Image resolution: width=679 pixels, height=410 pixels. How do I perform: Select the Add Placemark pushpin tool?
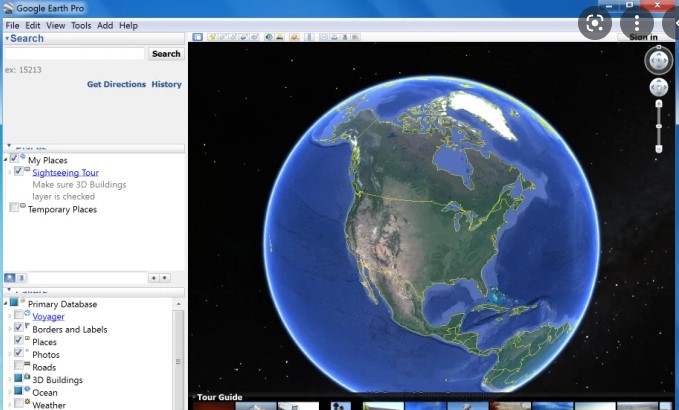tap(212, 37)
